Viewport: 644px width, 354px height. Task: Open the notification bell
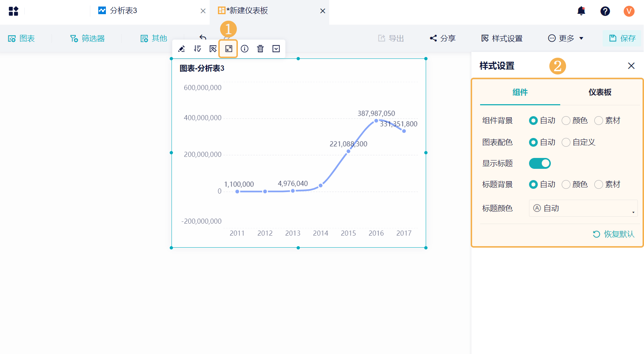point(581,11)
